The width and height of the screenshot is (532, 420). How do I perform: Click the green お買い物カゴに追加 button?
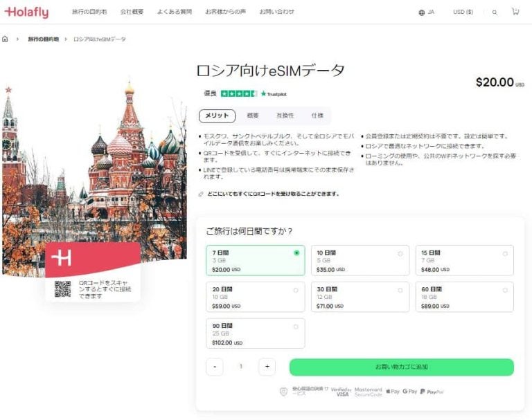pos(402,367)
